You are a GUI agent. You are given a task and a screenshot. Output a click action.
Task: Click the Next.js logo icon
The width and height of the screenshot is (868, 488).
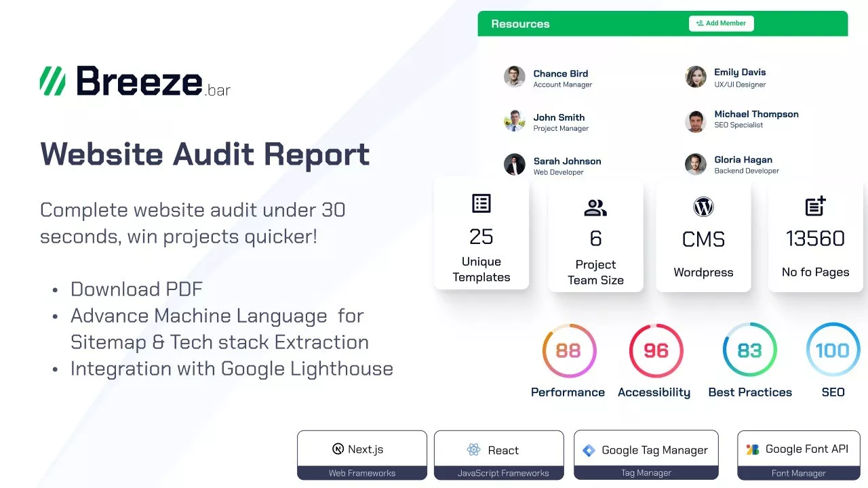(338, 449)
